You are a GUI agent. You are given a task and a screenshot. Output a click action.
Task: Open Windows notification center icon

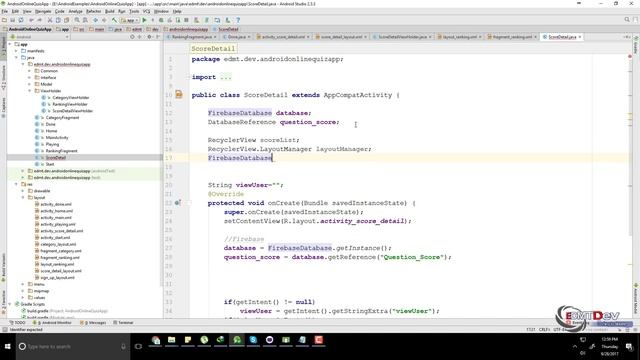629,347
